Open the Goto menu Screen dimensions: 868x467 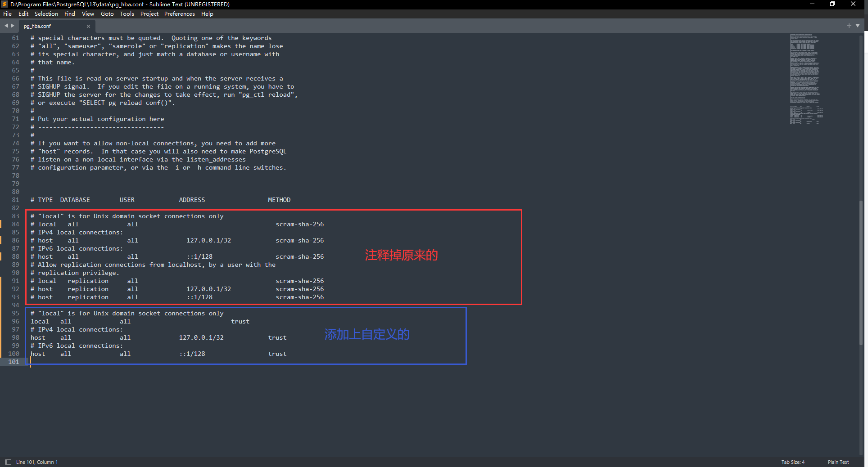click(107, 14)
